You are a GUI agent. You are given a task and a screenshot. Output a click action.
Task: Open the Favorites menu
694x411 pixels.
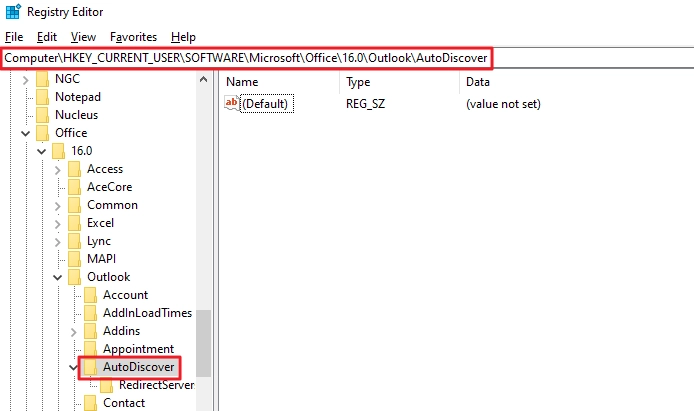[133, 37]
